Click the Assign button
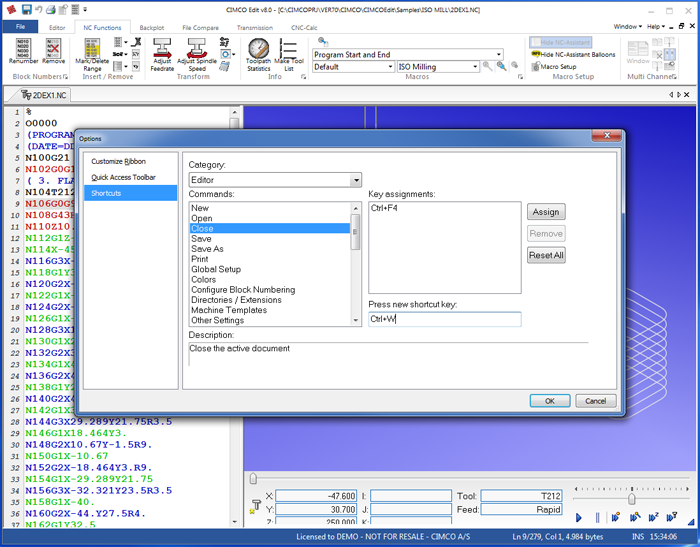The width and height of the screenshot is (700, 547). [546, 212]
